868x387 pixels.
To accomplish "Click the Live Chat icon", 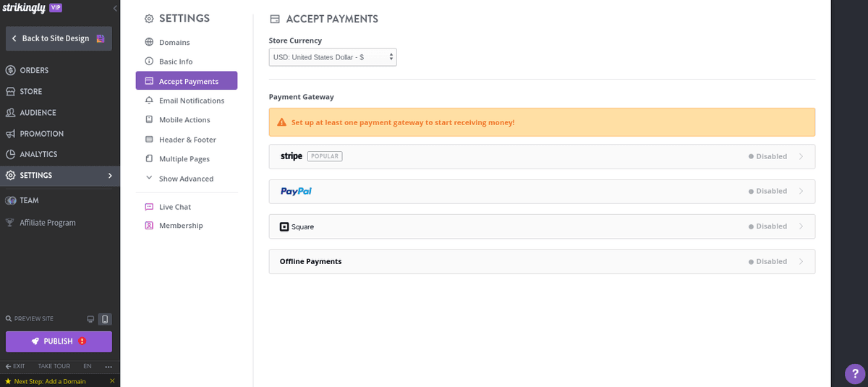I will [x=149, y=207].
